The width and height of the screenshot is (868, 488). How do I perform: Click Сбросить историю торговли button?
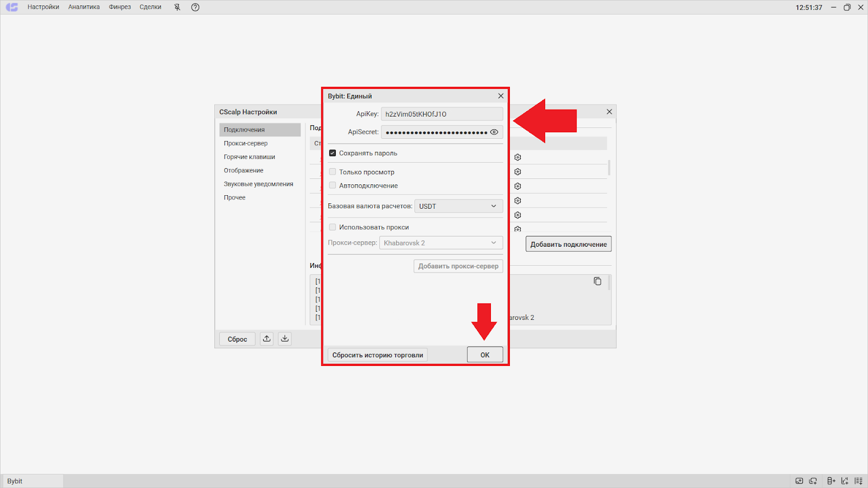point(378,355)
